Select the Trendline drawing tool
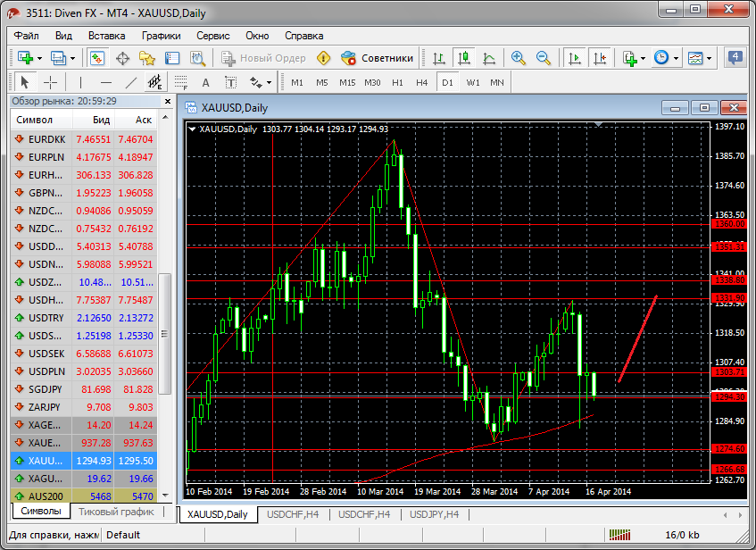 [130, 82]
